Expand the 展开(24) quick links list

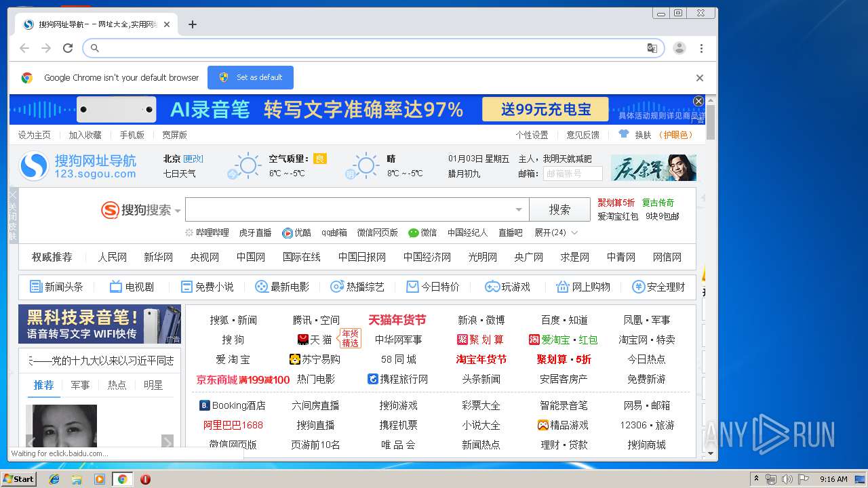pos(556,232)
